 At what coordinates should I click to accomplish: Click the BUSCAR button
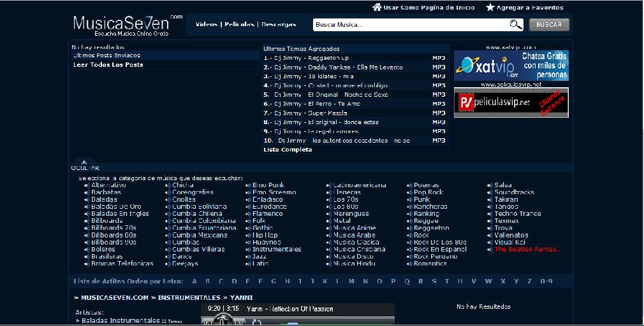coord(549,25)
